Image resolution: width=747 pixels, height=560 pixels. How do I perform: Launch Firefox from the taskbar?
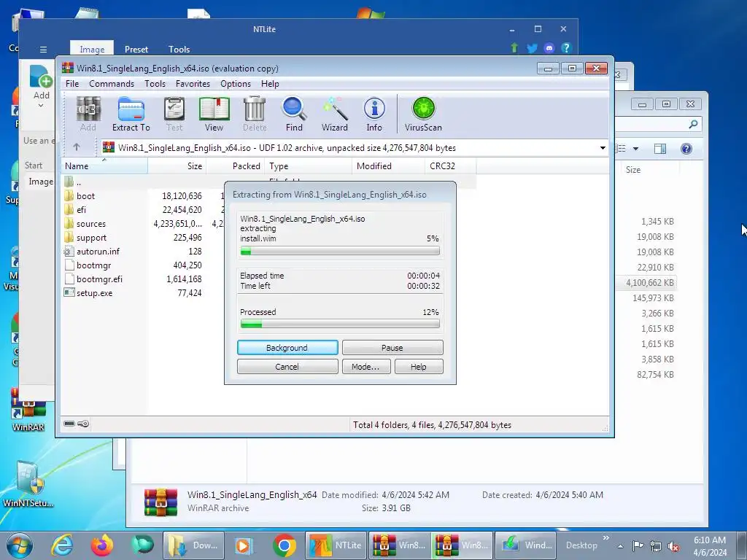point(102,545)
